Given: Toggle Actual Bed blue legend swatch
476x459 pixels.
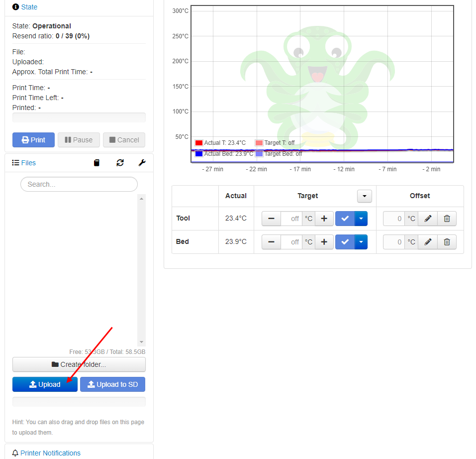Looking at the screenshot, I should [x=199, y=154].
